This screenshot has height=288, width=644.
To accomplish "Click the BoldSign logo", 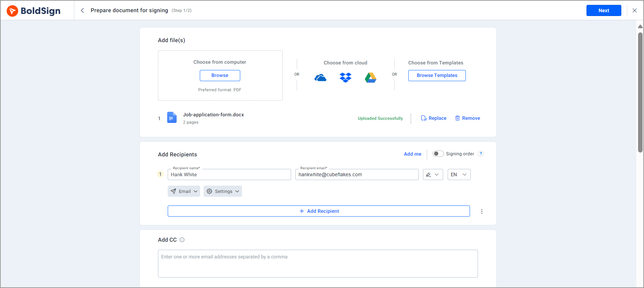I will click(x=33, y=11).
